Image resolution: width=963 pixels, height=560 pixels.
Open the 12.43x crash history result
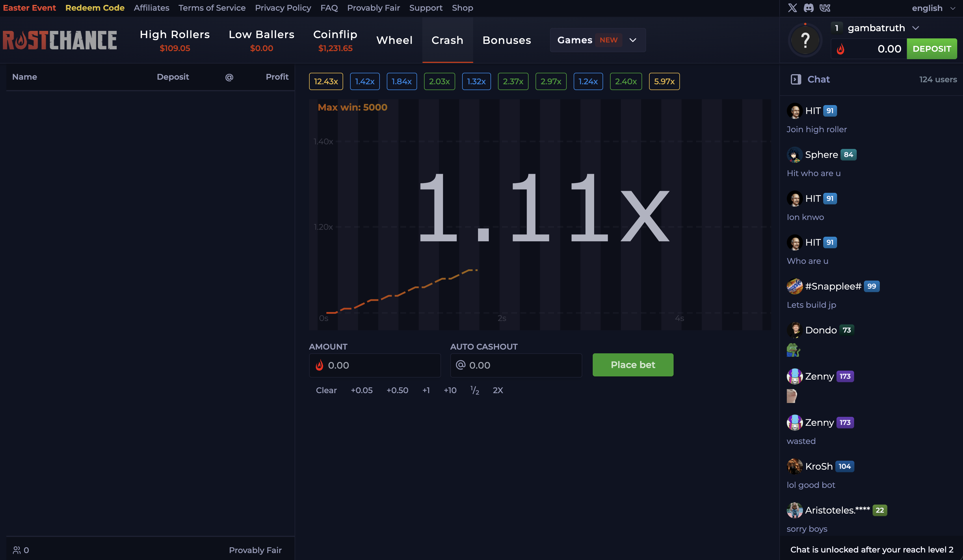(x=326, y=81)
